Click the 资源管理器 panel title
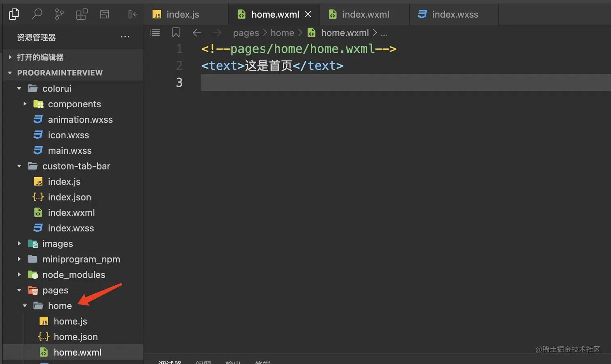 click(36, 37)
